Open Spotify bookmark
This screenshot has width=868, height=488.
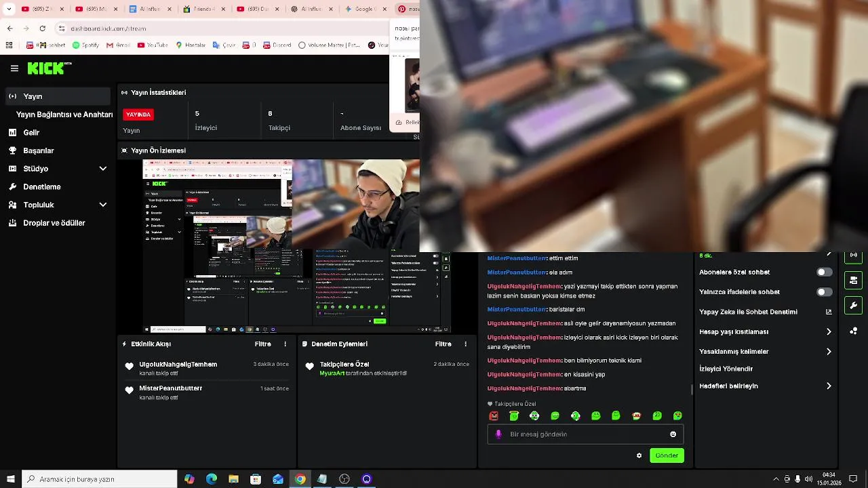coord(85,45)
